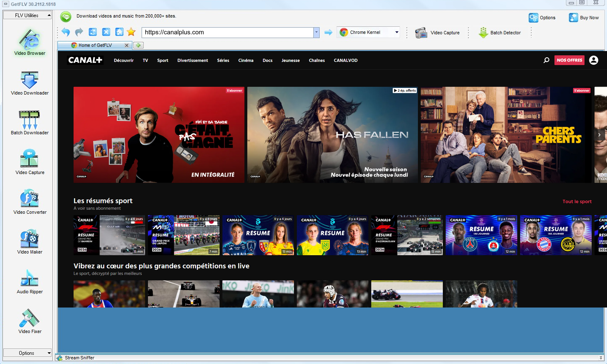Open the Chaînes section
The width and height of the screenshot is (607, 364).
pos(317,60)
